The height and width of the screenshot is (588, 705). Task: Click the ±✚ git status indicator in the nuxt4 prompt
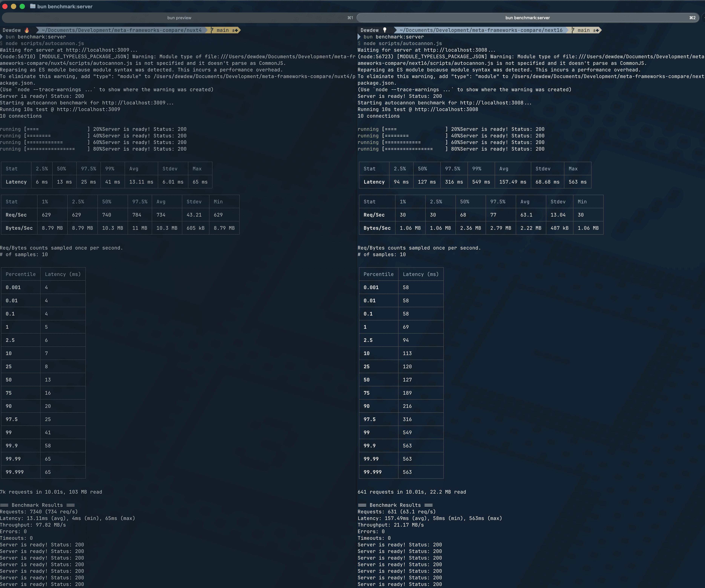tap(235, 30)
